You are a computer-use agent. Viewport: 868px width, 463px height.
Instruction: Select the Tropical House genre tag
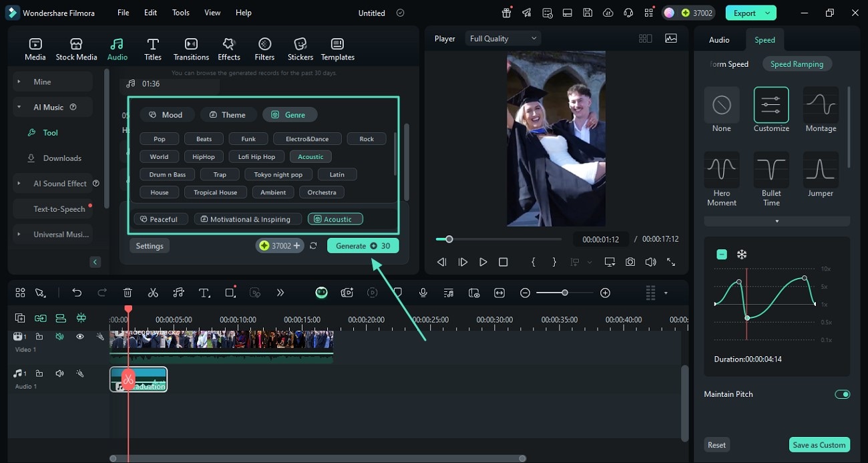pos(215,192)
